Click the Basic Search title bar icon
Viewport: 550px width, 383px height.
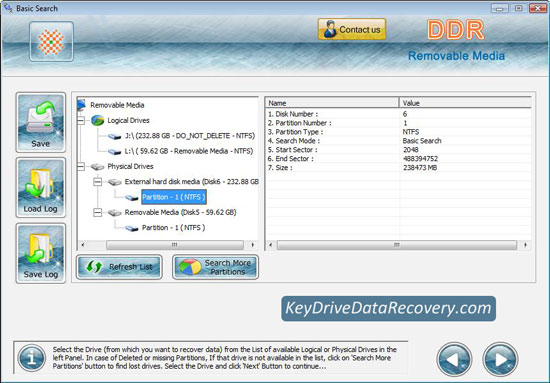pos(8,8)
